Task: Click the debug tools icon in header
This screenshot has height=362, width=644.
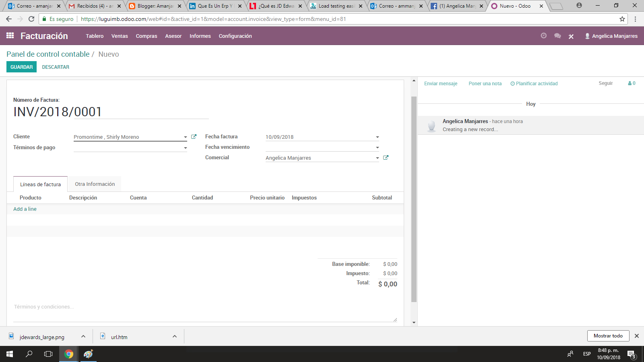Action: click(x=571, y=36)
